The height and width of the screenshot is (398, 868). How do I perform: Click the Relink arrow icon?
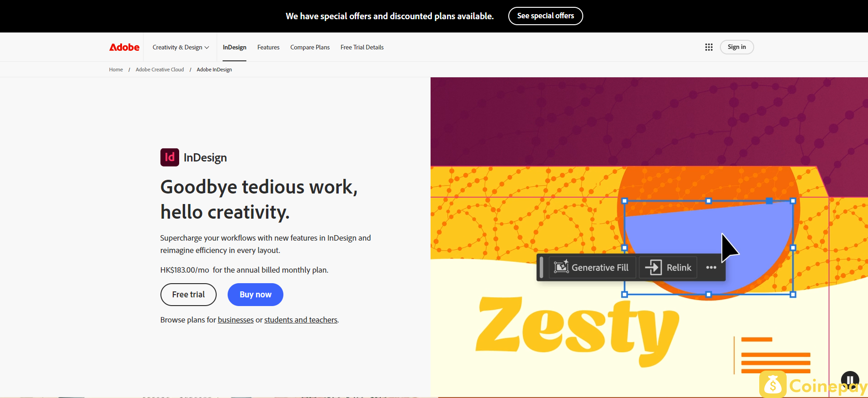point(654,267)
